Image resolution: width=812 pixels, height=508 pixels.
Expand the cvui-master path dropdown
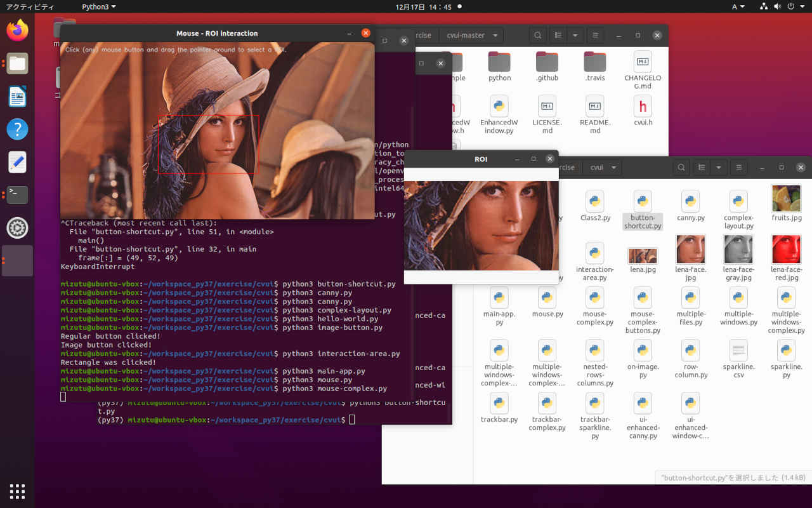[x=495, y=36]
